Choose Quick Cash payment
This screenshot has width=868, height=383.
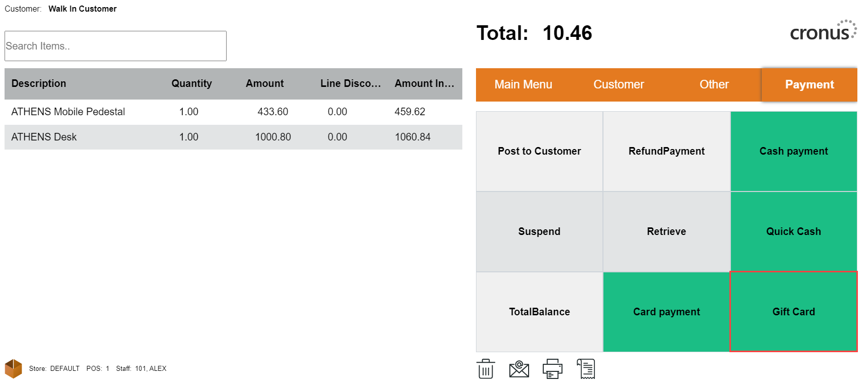click(x=793, y=231)
